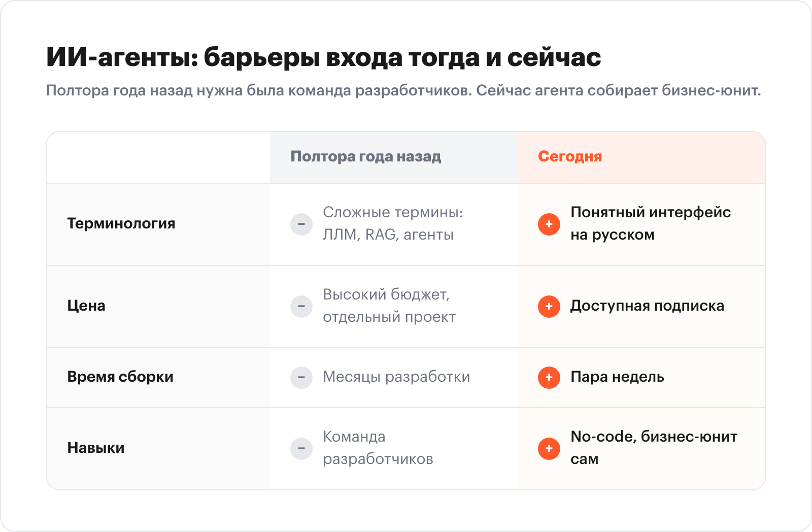The image size is (812, 532).
Task: Select the "Полтора года назад" column header
Action: [365, 157]
